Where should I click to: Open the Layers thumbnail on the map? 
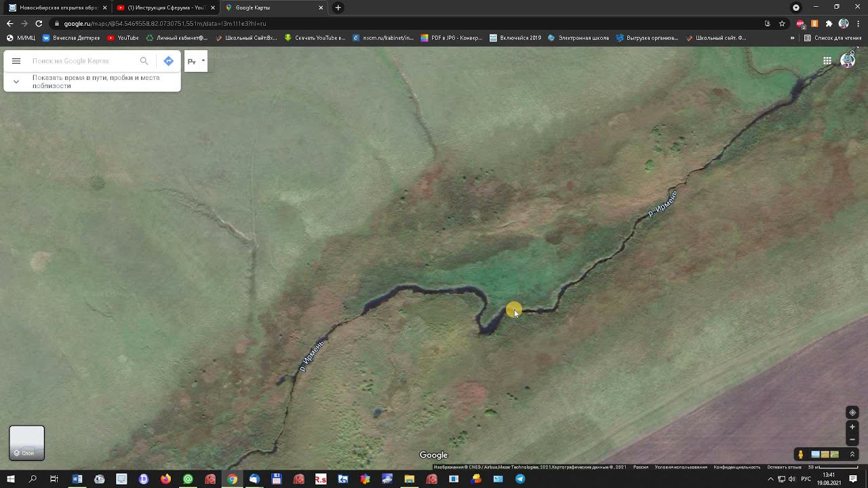click(x=26, y=443)
